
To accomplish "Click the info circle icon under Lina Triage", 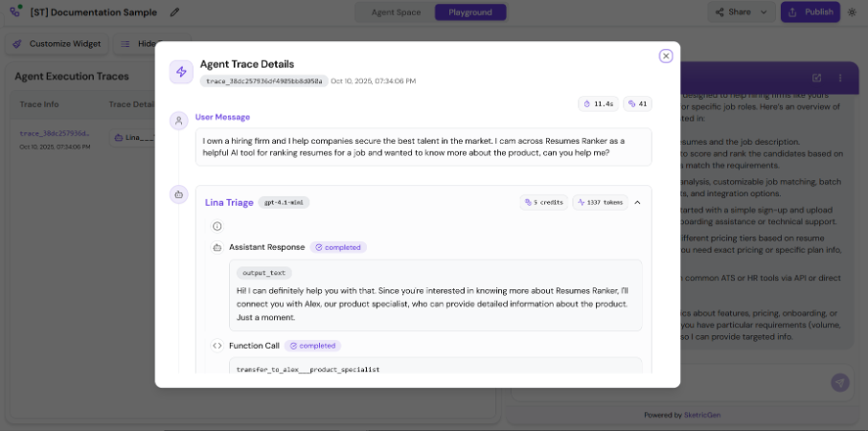I will tap(217, 226).
